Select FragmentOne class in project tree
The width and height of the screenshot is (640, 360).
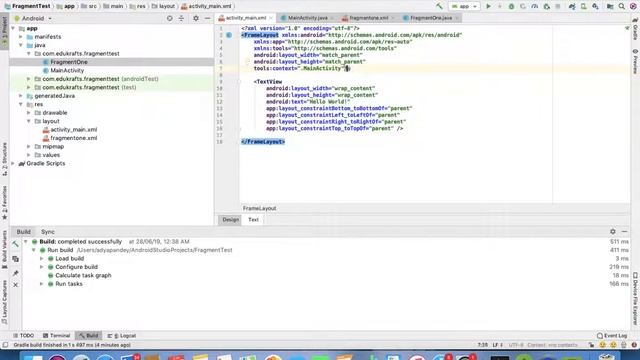[x=69, y=62]
